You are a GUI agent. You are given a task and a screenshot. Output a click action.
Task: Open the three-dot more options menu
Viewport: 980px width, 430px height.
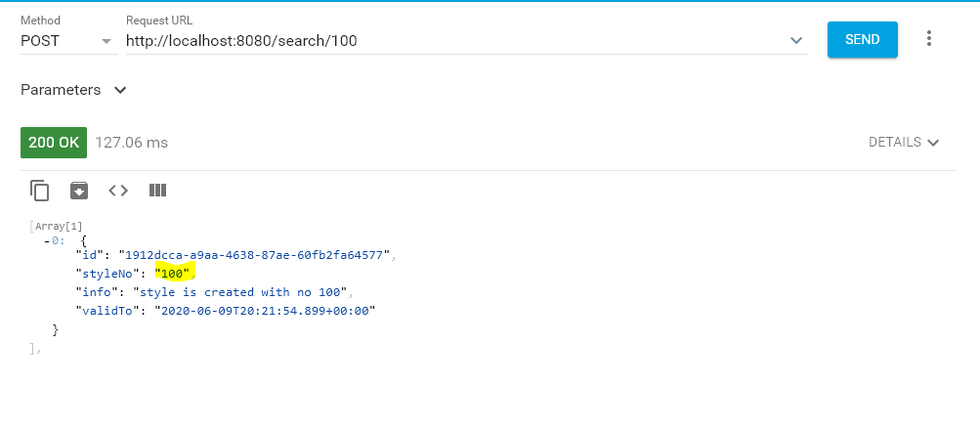928,39
